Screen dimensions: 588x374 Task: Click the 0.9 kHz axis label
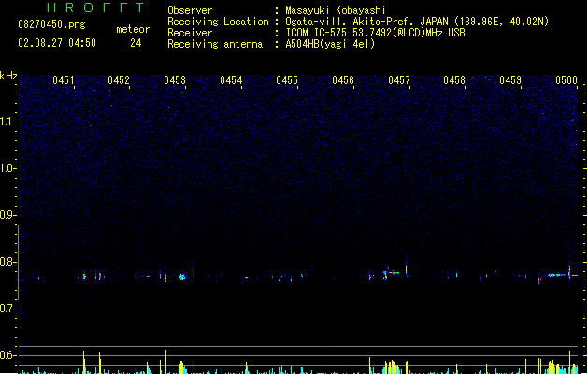pyautogui.click(x=8, y=215)
